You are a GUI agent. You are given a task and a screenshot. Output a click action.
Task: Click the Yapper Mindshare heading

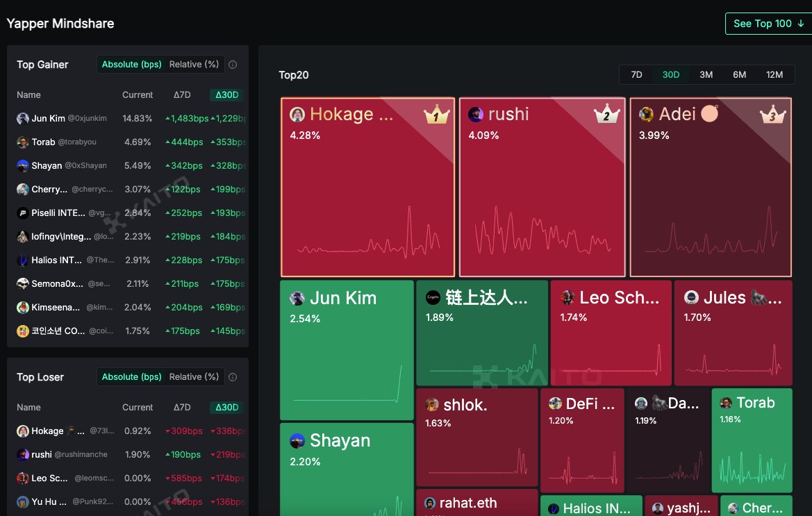(60, 24)
